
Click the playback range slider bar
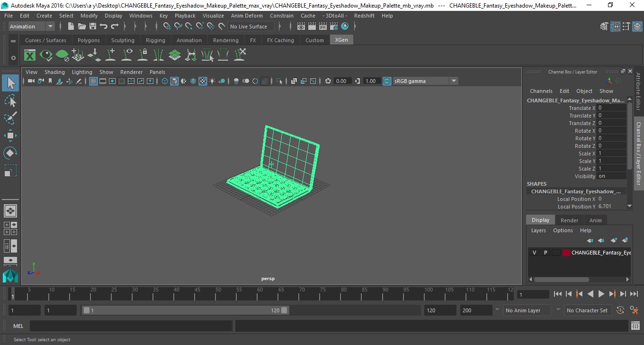point(185,310)
